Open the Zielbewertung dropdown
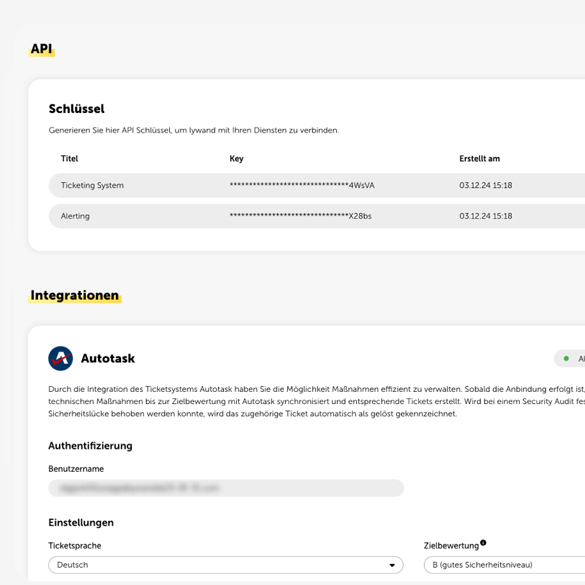This screenshot has height=585, width=585. tap(504, 565)
